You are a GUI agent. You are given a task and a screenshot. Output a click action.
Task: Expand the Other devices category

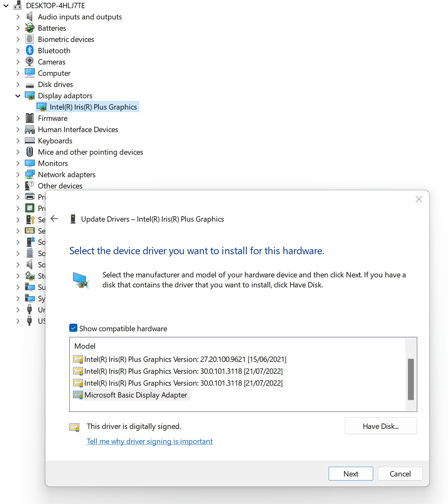[x=18, y=186]
